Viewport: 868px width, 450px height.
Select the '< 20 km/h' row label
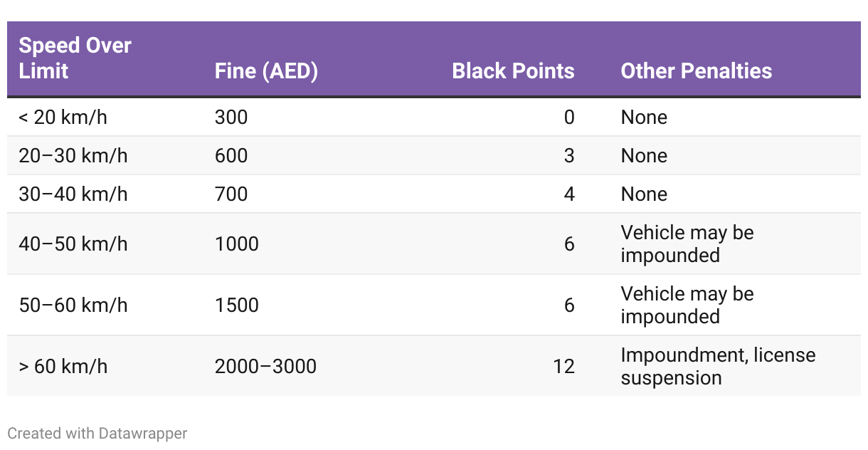click(63, 117)
